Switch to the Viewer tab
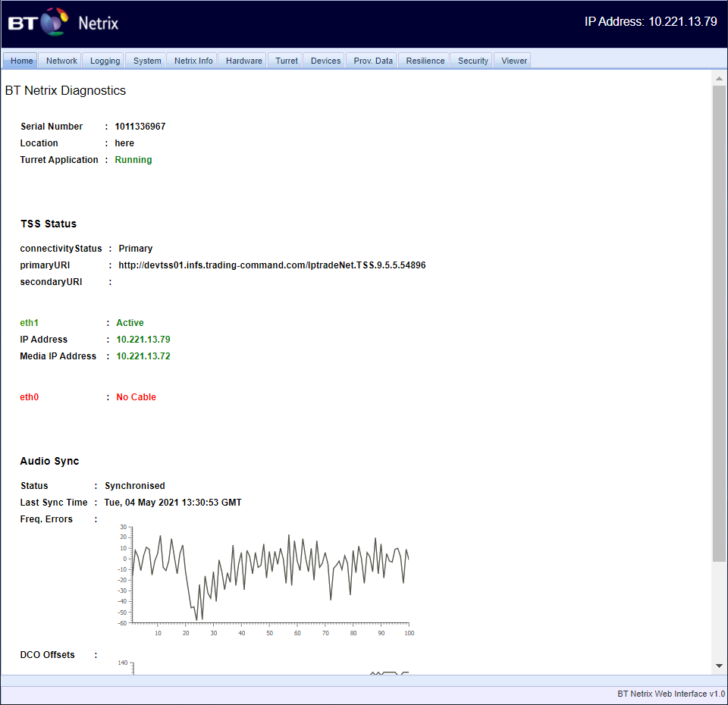The image size is (728, 705). (514, 61)
